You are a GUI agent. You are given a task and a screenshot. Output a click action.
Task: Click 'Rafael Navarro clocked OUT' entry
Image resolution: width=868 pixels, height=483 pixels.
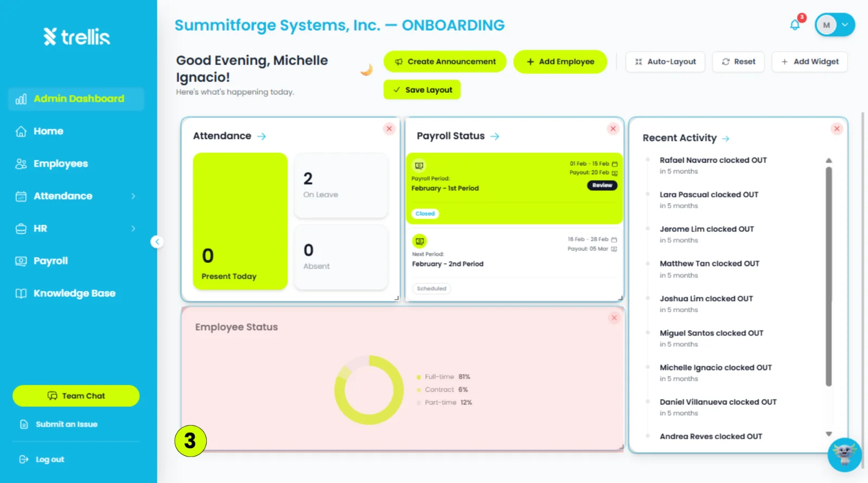point(713,160)
